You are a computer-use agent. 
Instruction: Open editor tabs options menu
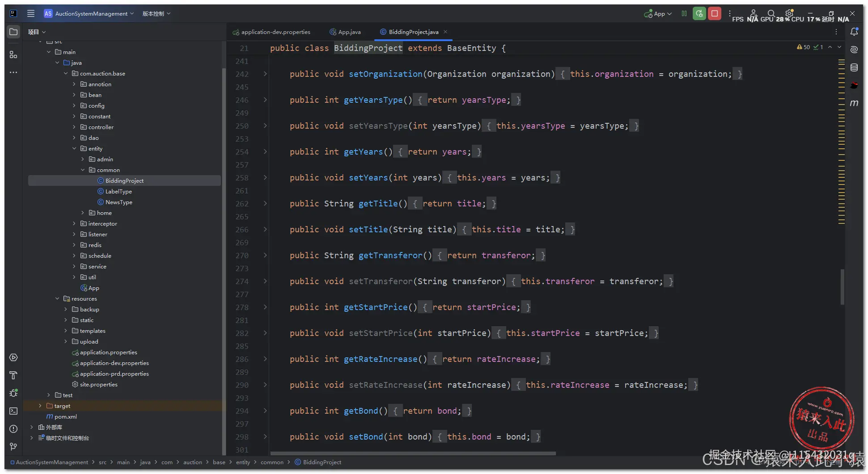tap(836, 32)
